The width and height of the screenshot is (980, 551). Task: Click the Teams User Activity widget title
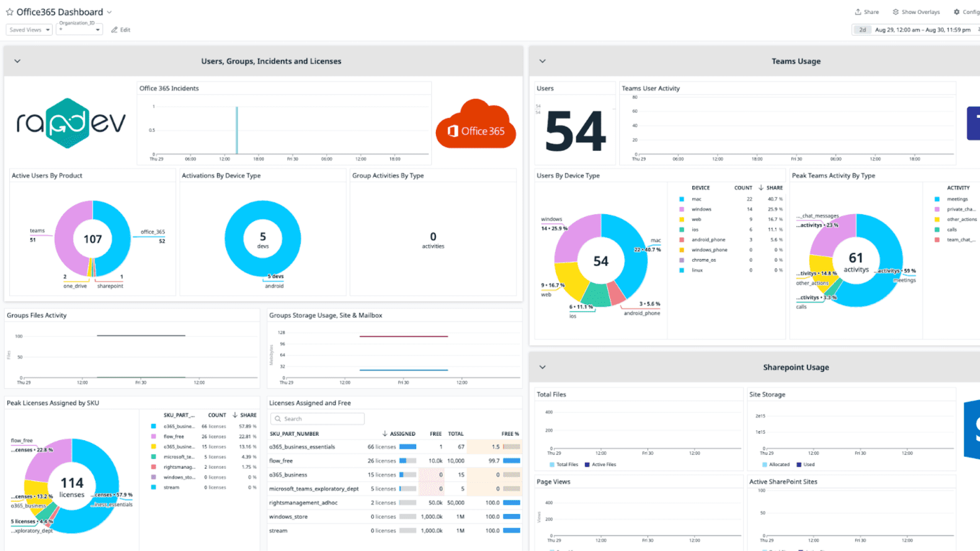coord(651,88)
